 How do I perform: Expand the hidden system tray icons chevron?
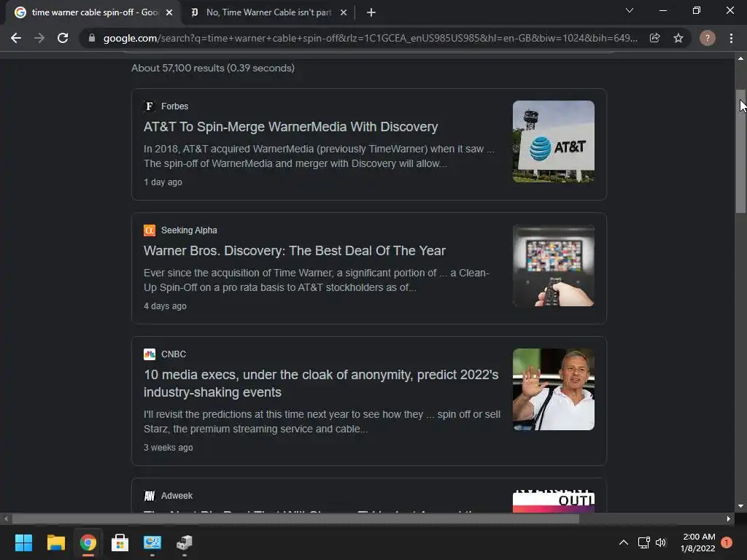[623, 542]
